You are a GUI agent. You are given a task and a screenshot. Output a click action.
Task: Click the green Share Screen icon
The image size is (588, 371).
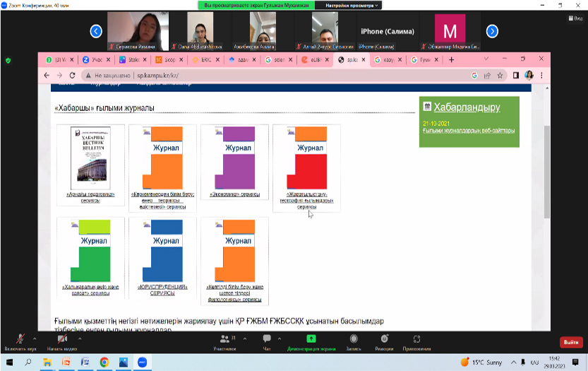click(x=311, y=340)
